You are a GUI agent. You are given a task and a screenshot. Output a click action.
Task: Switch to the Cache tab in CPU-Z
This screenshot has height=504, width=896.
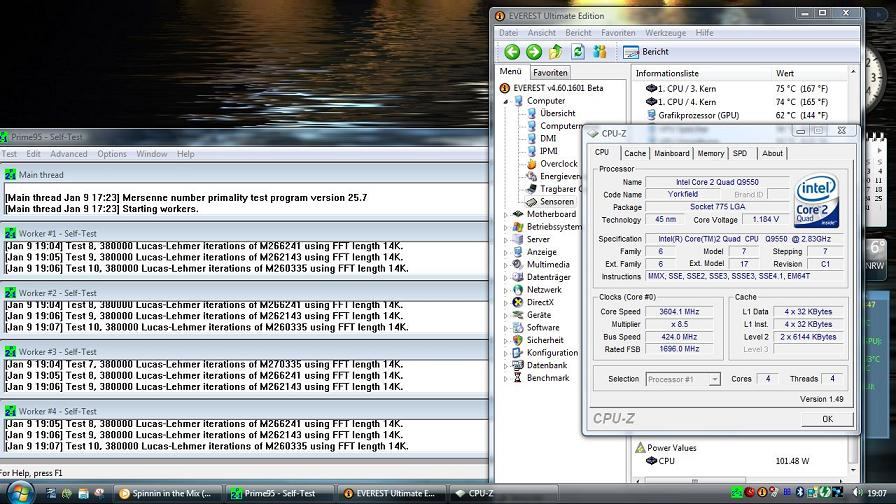[634, 153]
